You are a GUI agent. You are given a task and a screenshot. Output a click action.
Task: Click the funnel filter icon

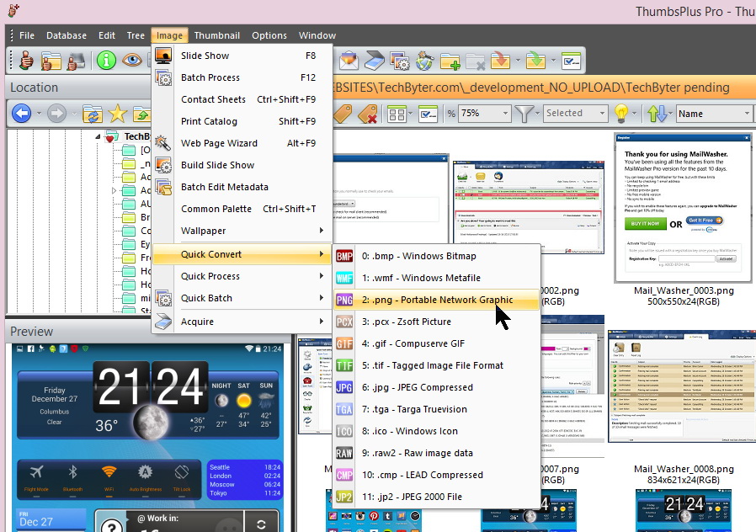524,114
